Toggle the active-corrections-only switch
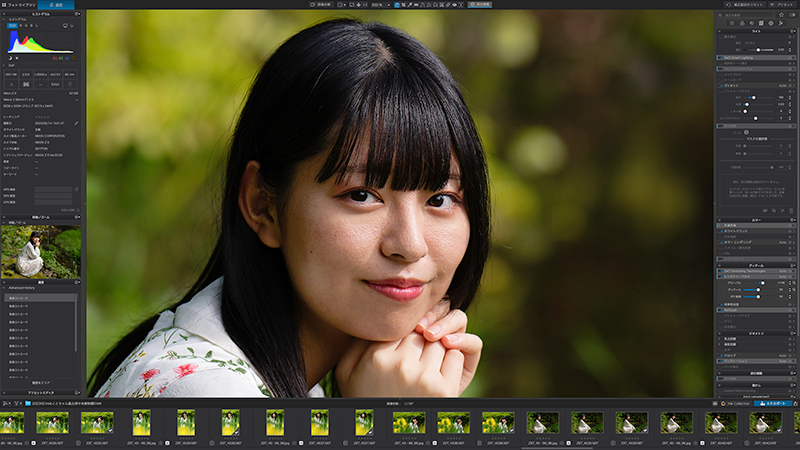The image size is (800, 450). coord(792,15)
